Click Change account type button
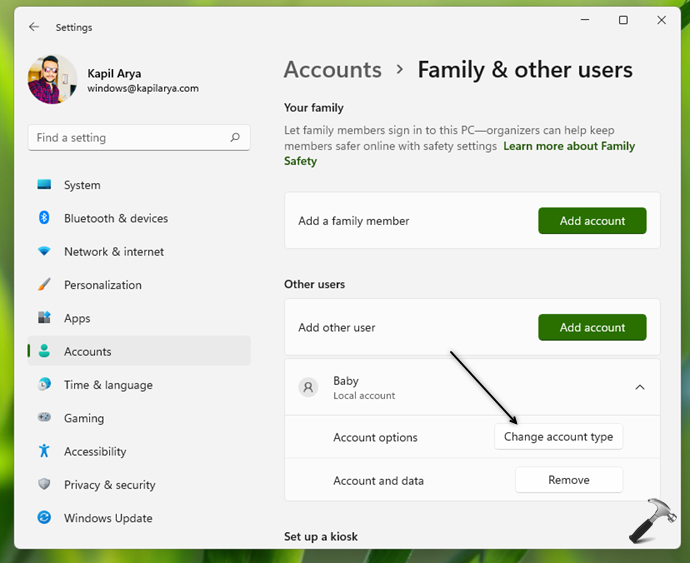 [558, 437]
